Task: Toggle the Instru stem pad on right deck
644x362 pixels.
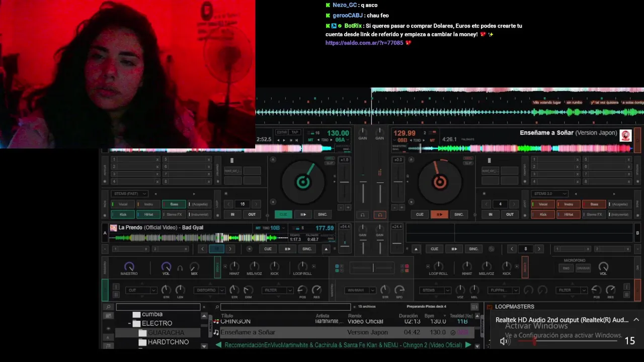Action: [x=568, y=204]
